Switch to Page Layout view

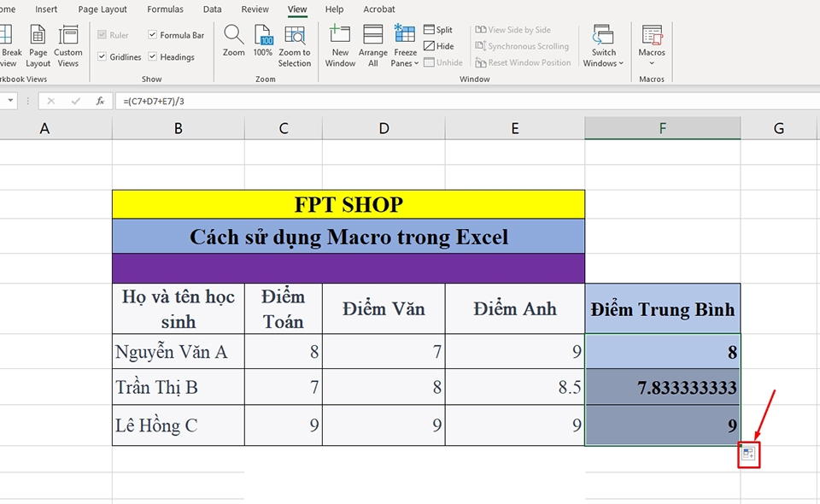38,45
